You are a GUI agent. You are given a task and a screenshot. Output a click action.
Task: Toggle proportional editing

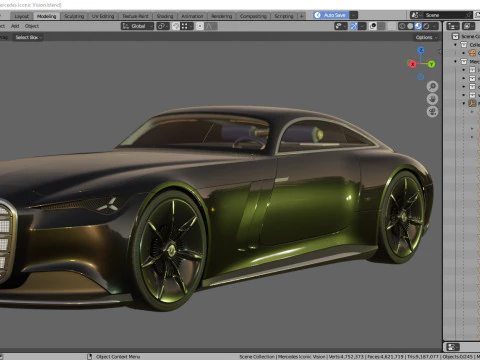(200, 26)
